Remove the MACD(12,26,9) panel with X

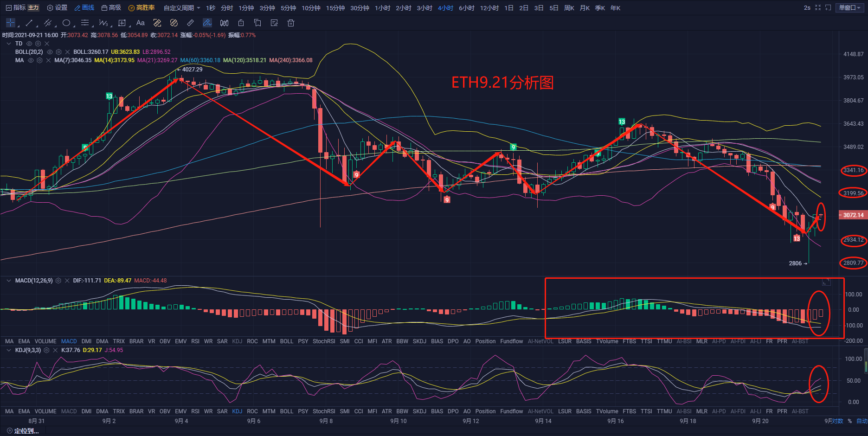point(67,281)
